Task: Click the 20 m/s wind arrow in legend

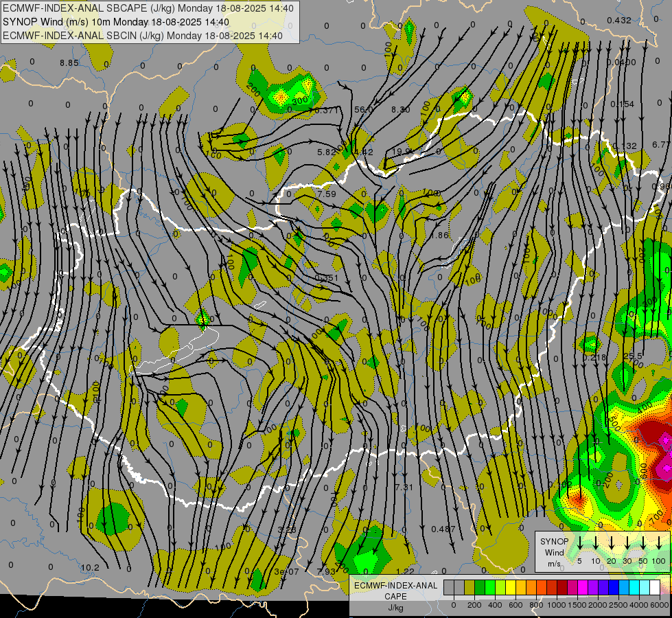Action: 612,543
